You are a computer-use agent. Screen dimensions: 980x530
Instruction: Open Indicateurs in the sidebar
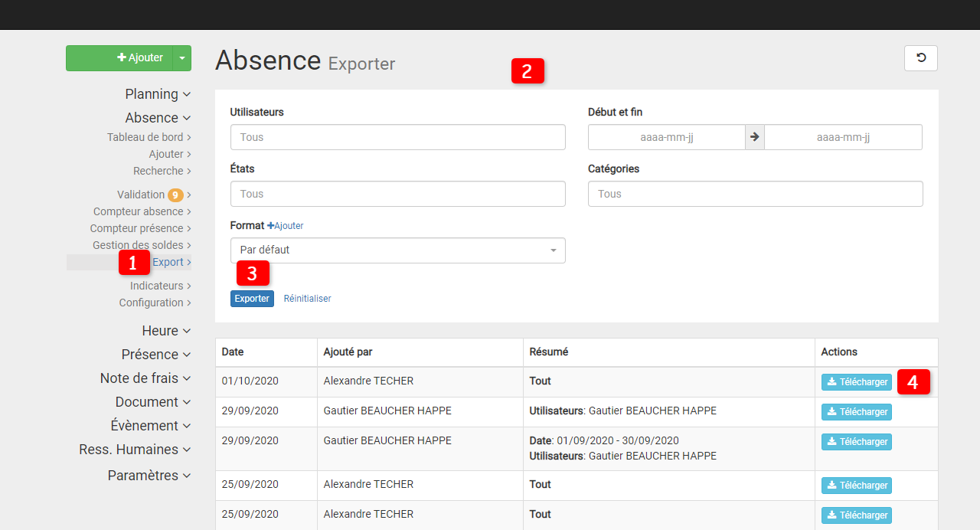[160, 286]
